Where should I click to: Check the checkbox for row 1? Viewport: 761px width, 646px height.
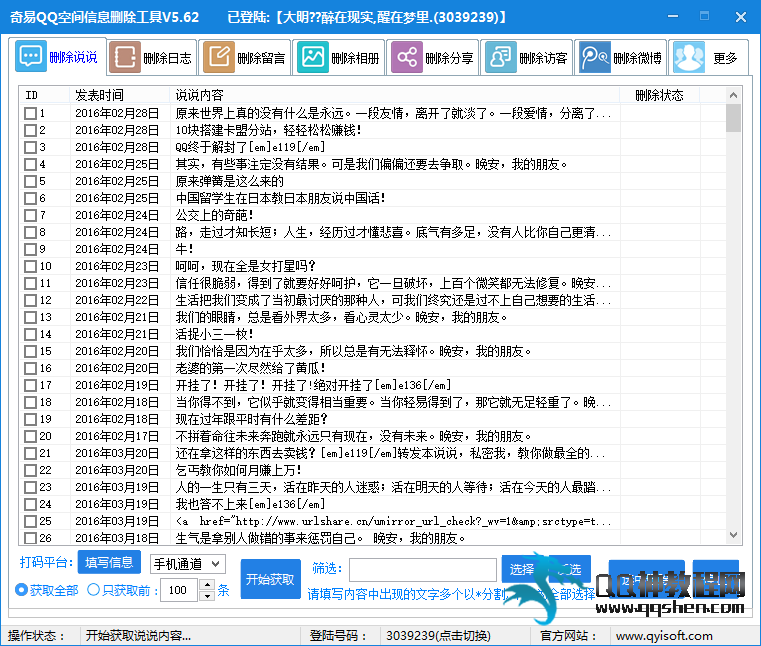(31, 114)
